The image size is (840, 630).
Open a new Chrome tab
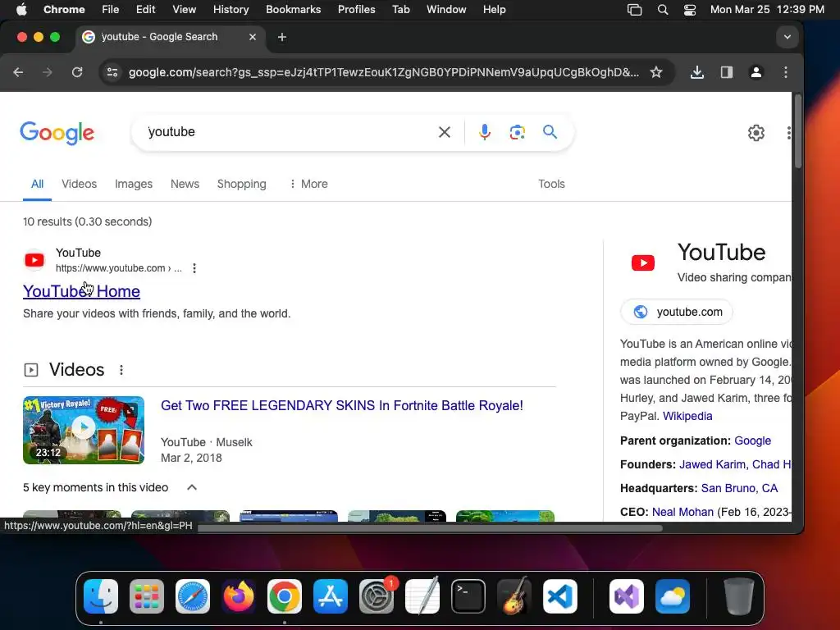point(282,37)
